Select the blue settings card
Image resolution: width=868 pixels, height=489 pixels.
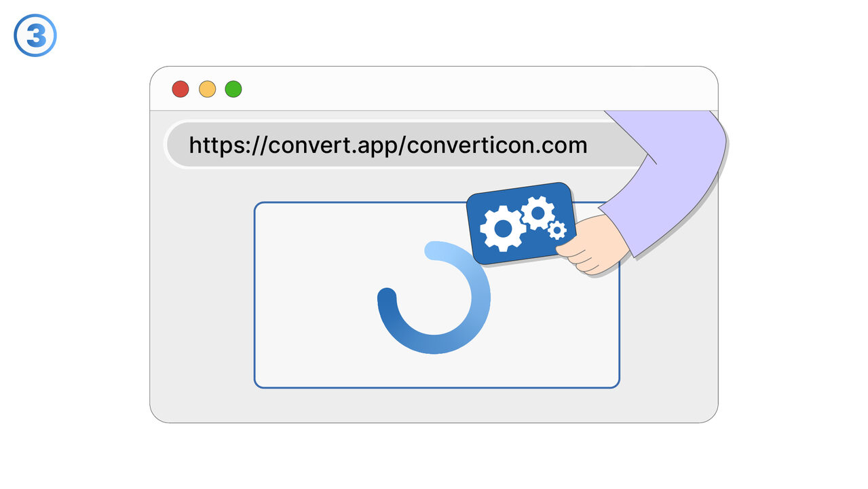(x=522, y=223)
